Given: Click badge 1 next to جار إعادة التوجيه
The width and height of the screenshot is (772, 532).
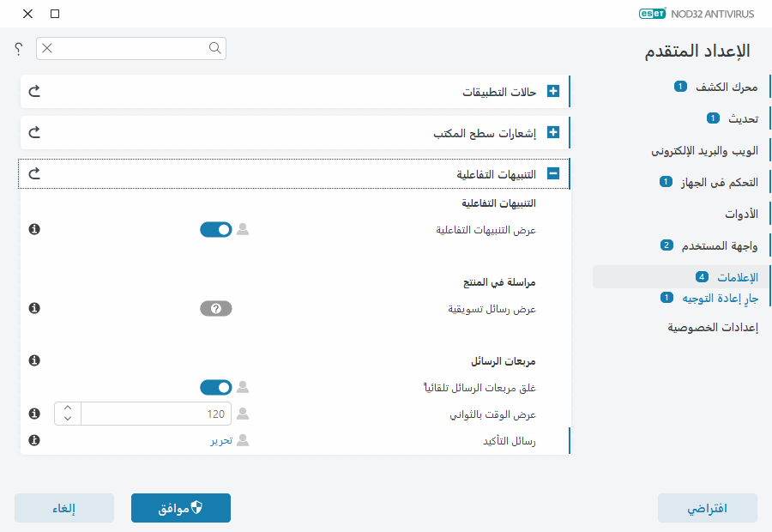Looking at the screenshot, I should pyautogui.click(x=666, y=298).
